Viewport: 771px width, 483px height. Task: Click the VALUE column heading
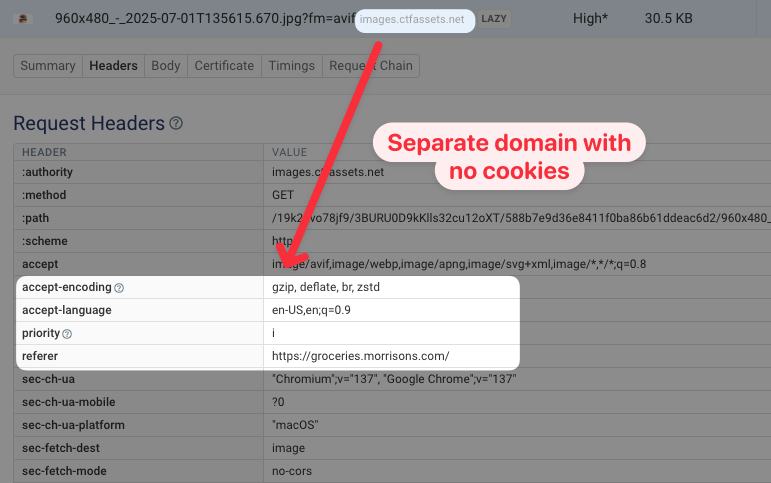[x=290, y=152]
